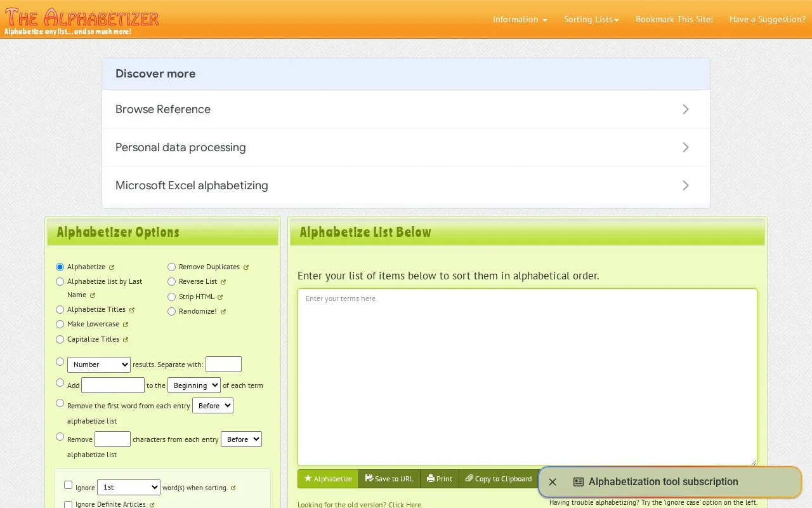
Task: Click the Add text input field
Action: 113,385
